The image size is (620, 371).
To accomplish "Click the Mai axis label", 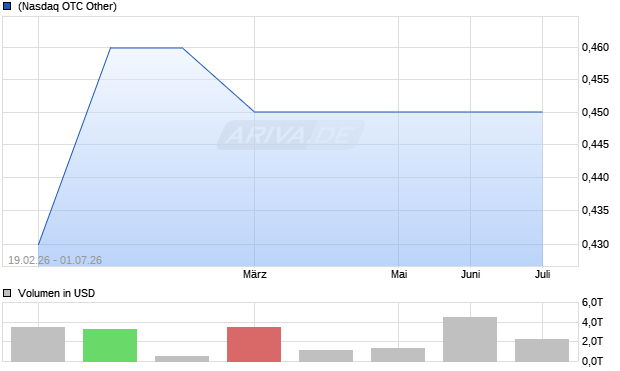I will coord(399,274).
